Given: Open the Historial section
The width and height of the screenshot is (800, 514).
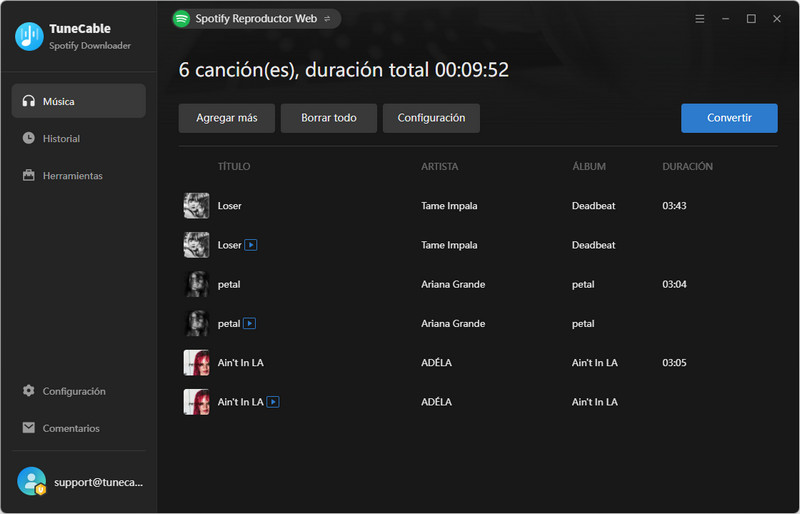Looking at the screenshot, I should tap(79, 138).
